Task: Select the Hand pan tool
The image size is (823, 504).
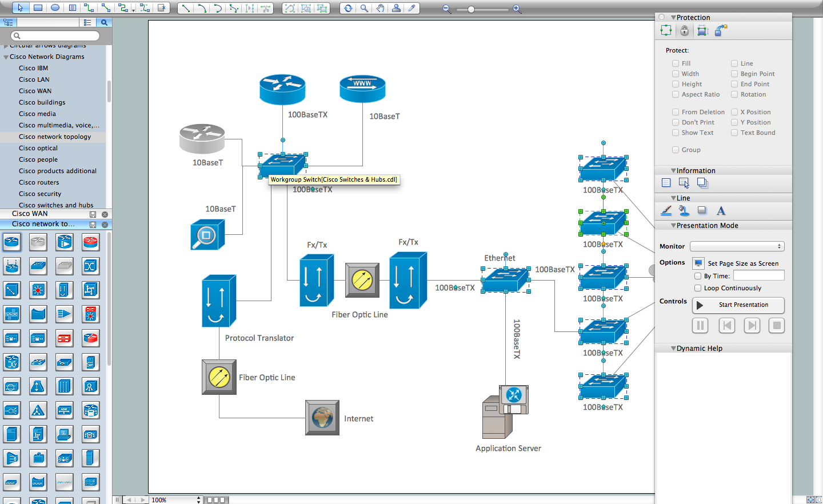Action: point(379,8)
